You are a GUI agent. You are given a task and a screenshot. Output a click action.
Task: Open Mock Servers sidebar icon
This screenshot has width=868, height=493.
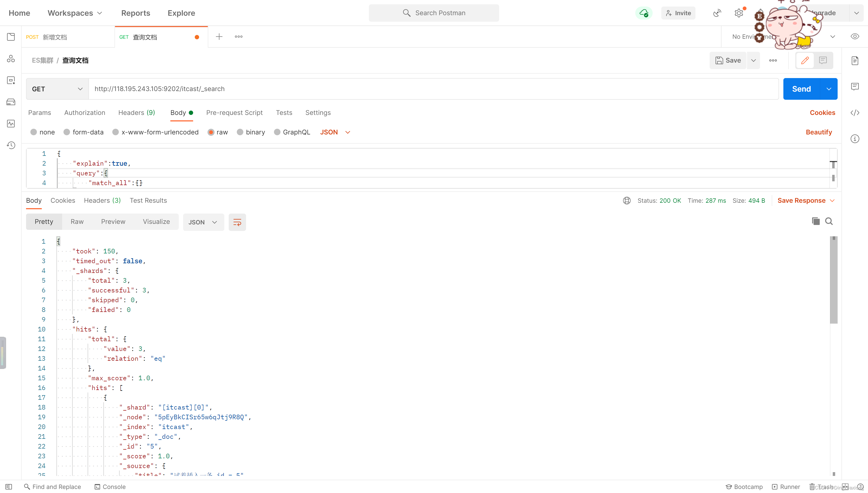point(11,102)
